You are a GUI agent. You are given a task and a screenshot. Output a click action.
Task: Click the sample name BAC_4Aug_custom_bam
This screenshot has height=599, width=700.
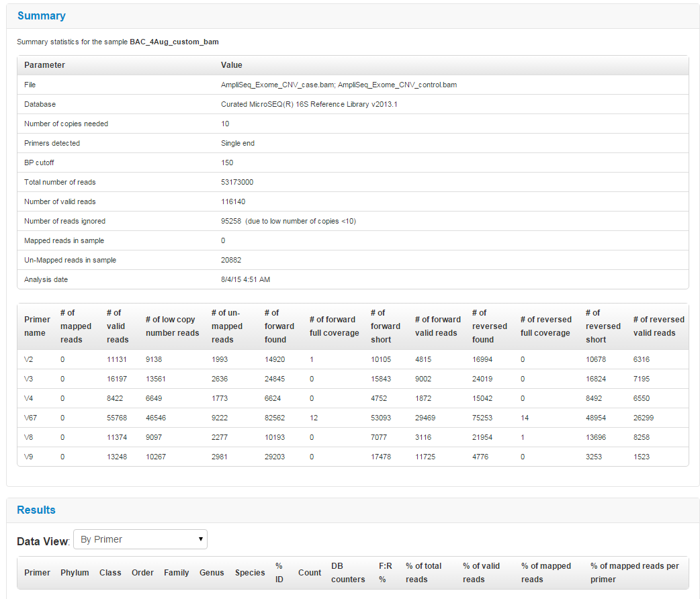(174, 42)
